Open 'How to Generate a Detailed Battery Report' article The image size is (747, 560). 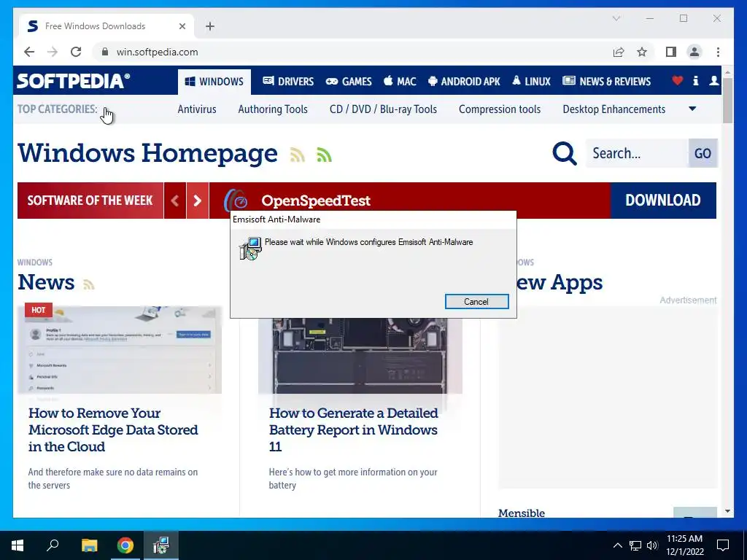tap(354, 430)
